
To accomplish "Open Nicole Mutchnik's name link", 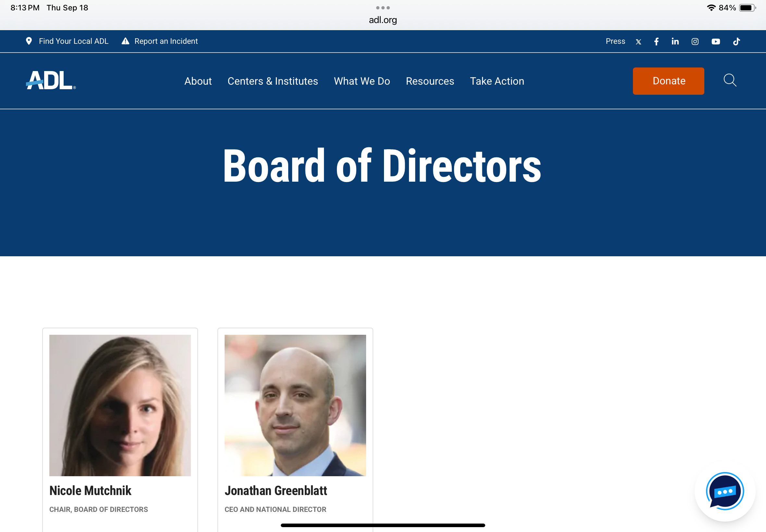I will 90,491.
